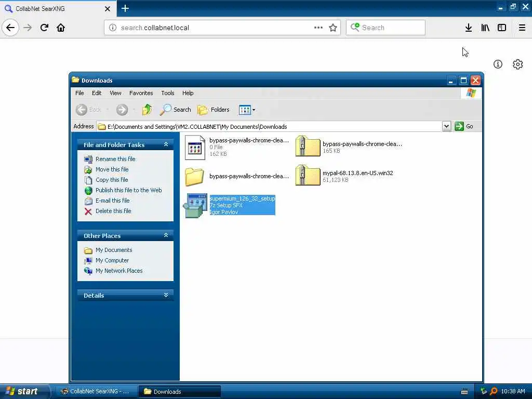Select the mypal-68.13.8.en-US.win32 archive
Screen dimensions: 532x399
(344, 176)
